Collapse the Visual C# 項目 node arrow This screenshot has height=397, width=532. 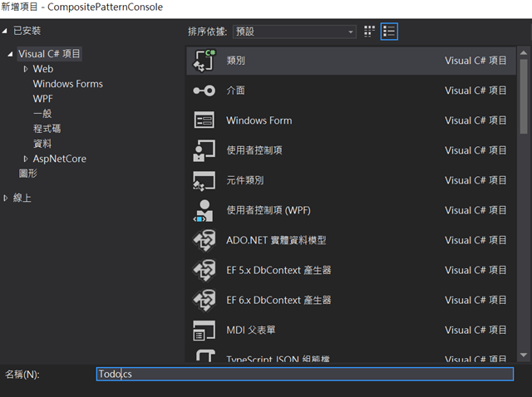pyautogui.click(x=10, y=54)
